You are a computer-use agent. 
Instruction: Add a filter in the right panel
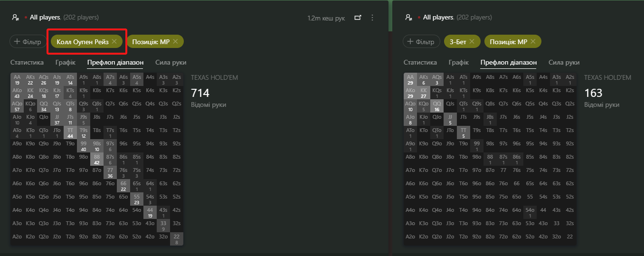[421, 42]
